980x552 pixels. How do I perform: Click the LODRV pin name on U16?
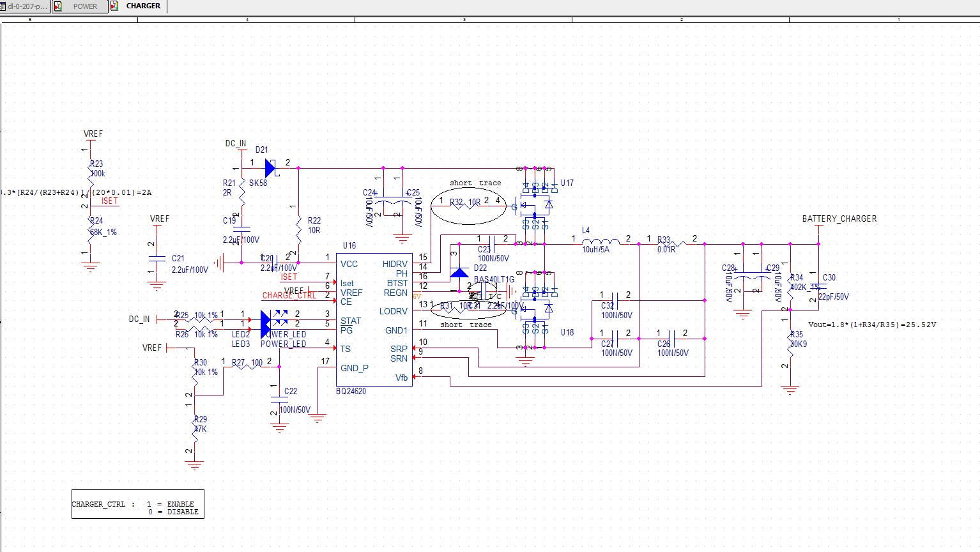coord(394,311)
